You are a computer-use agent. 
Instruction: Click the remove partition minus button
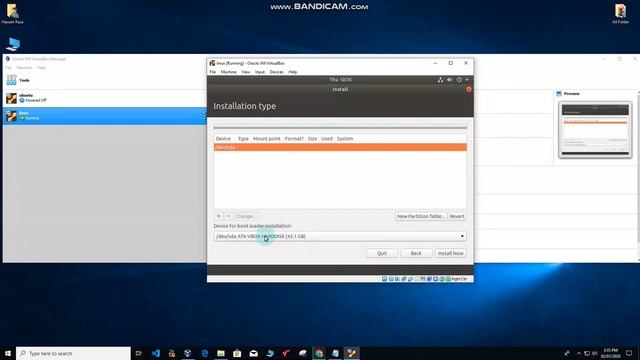(x=229, y=216)
